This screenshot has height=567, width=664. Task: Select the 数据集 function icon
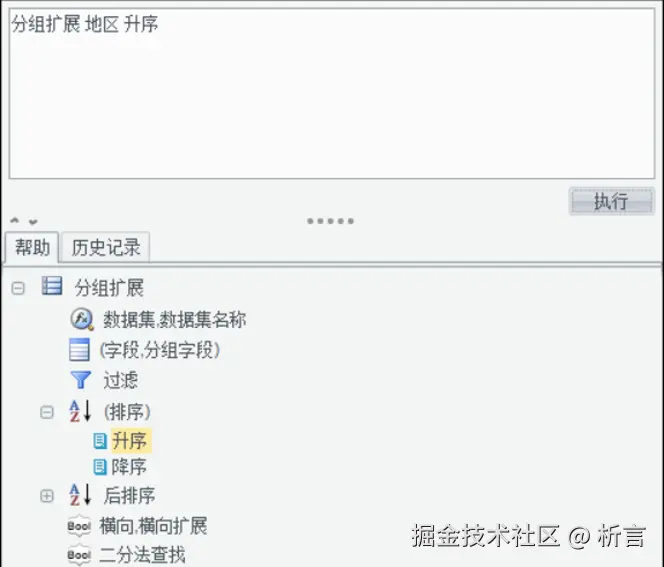[x=82, y=319]
